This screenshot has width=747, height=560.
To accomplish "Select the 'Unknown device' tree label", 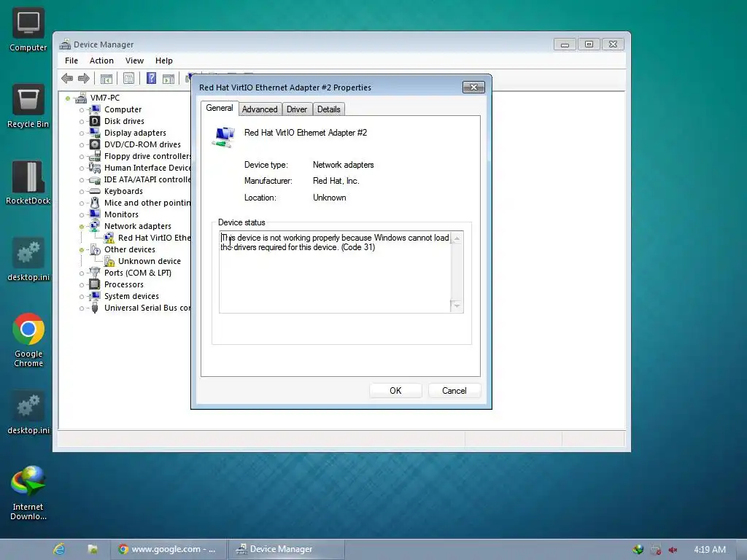I will 149,261.
